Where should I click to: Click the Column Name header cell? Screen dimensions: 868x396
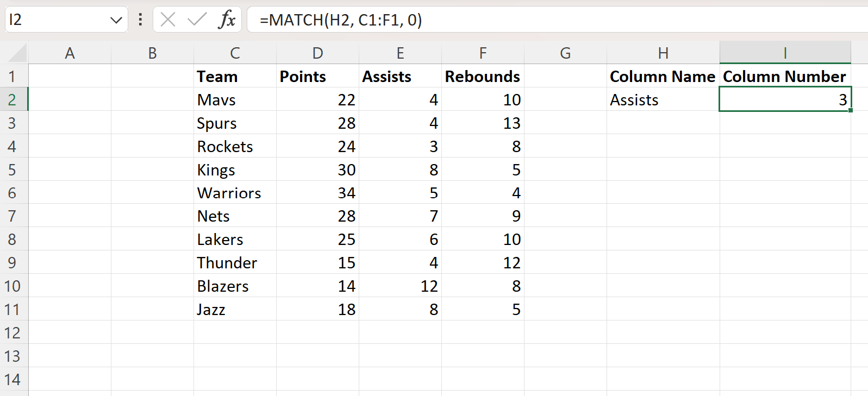(663, 77)
